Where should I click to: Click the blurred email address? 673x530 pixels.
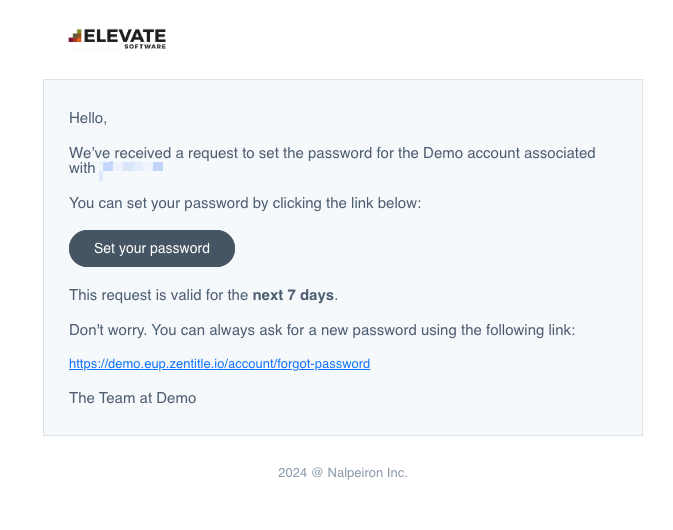[x=131, y=168]
